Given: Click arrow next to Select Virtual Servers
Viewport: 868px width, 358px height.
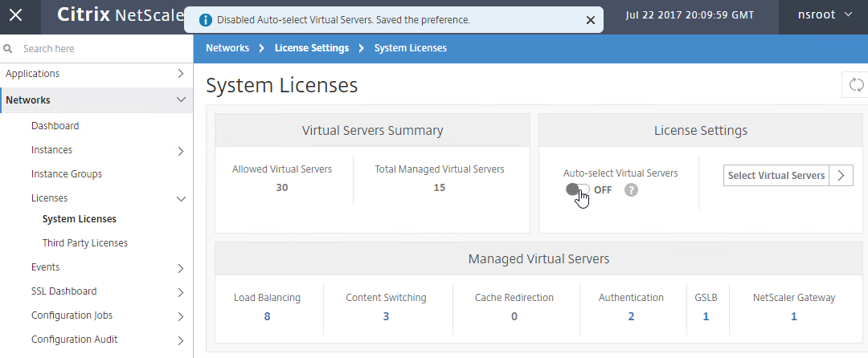Looking at the screenshot, I should 841,176.
